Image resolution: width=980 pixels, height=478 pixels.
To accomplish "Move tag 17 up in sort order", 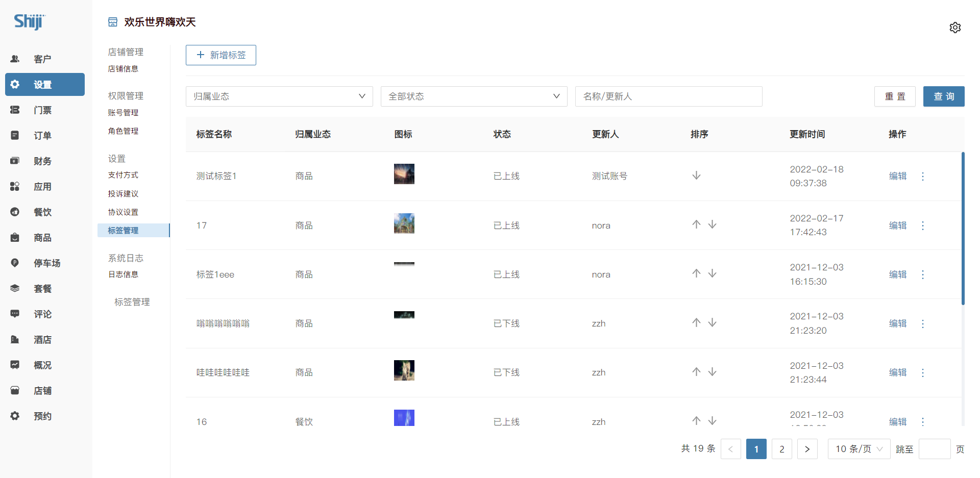I will pyautogui.click(x=696, y=224).
